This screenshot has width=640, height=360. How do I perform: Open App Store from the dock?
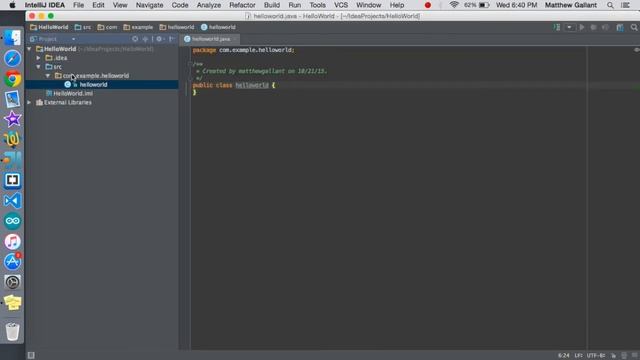click(12, 262)
